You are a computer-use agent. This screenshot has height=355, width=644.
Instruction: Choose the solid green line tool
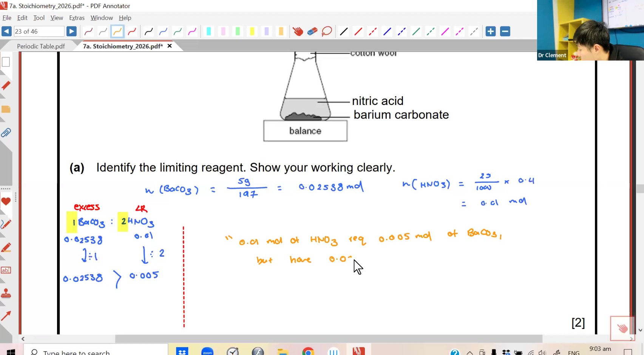tap(416, 31)
